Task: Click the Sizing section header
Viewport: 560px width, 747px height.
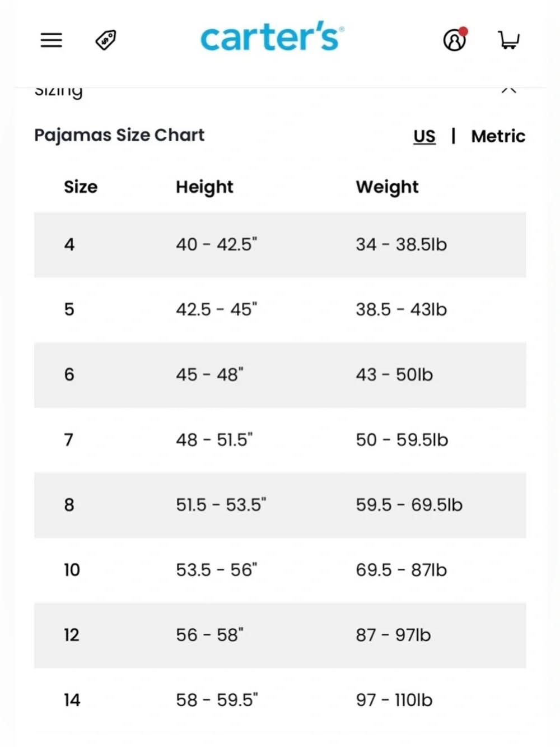Action: tap(59, 91)
